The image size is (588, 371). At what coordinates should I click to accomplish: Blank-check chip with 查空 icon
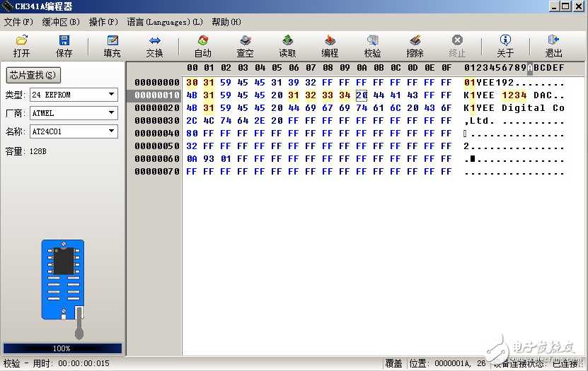point(246,46)
